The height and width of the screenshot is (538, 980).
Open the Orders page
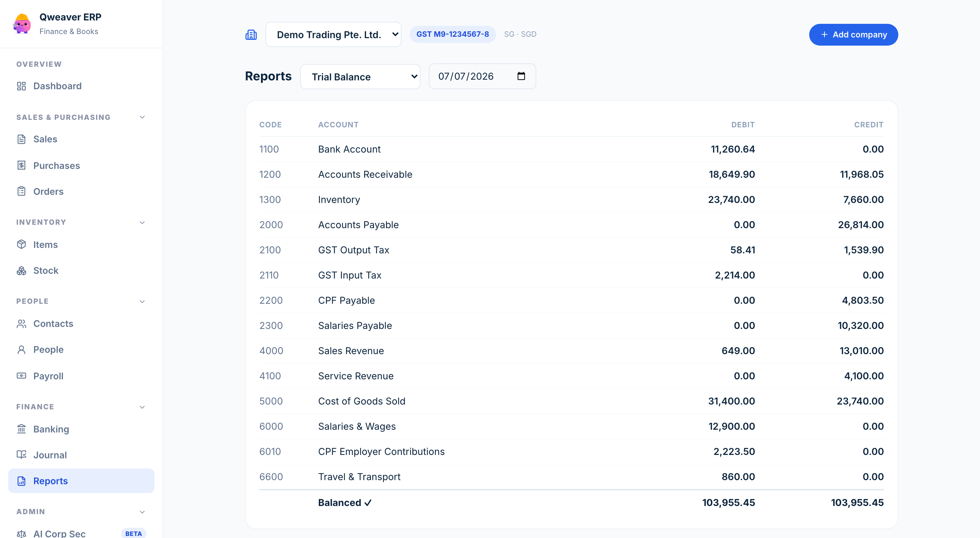pos(81,191)
